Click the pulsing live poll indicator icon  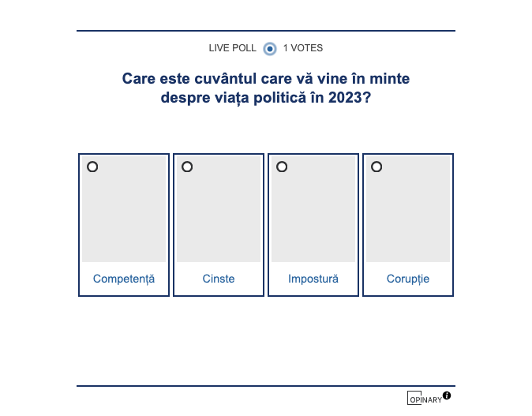[270, 48]
